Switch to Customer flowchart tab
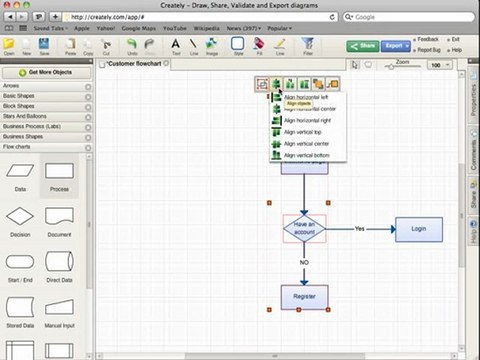The image size is (480, 360). tap(134, 64)
